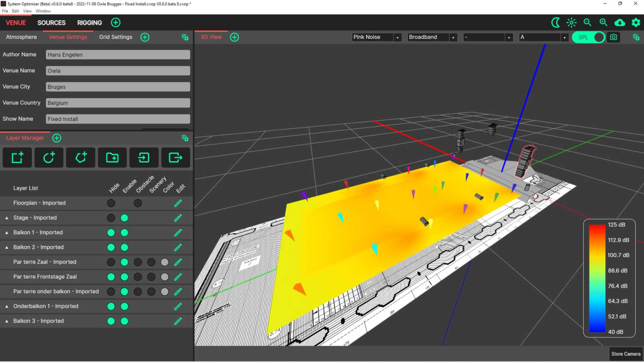
Task: Expand the Balkon 2 - Imported layer
Action: [x=7, y=247]
